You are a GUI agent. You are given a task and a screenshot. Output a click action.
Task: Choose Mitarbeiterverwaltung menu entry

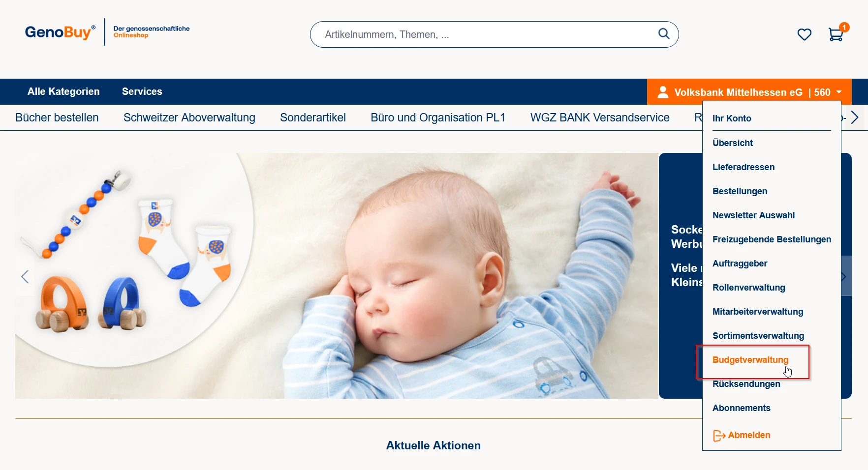click(758, 312)
